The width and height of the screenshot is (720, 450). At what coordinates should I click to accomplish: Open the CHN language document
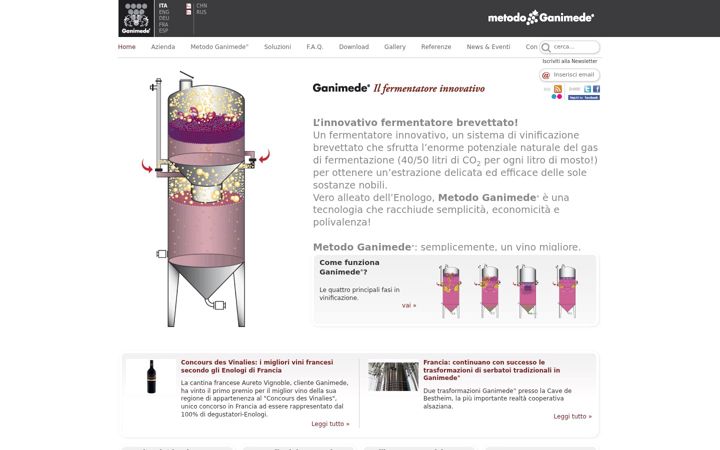coord(202,6)
